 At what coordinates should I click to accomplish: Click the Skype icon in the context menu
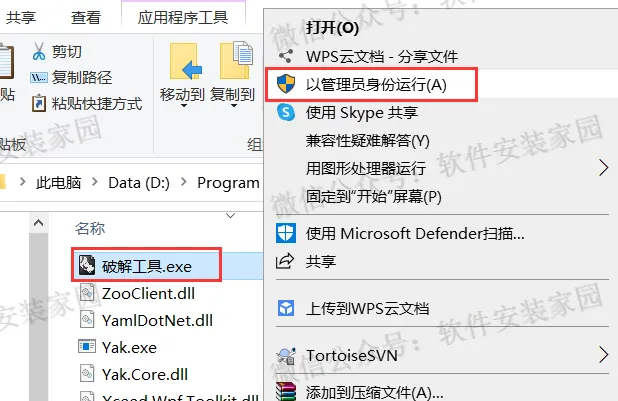pos(286,112)
